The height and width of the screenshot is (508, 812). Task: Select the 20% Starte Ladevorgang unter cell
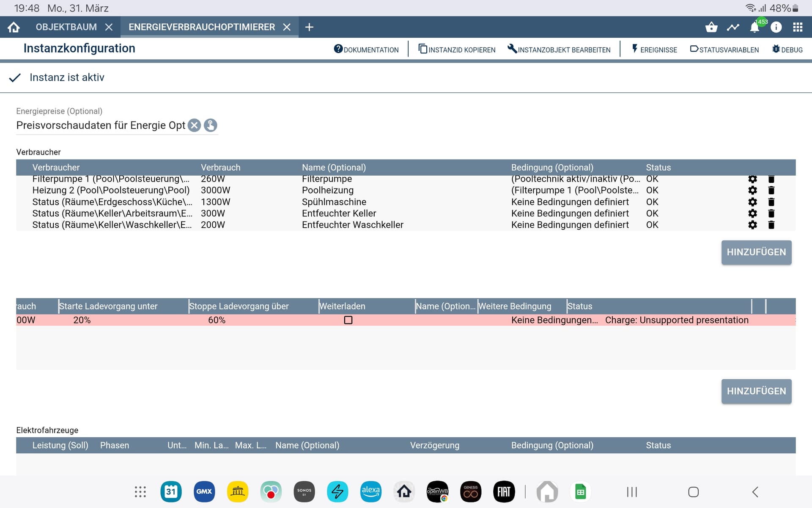tap(82, 320)
